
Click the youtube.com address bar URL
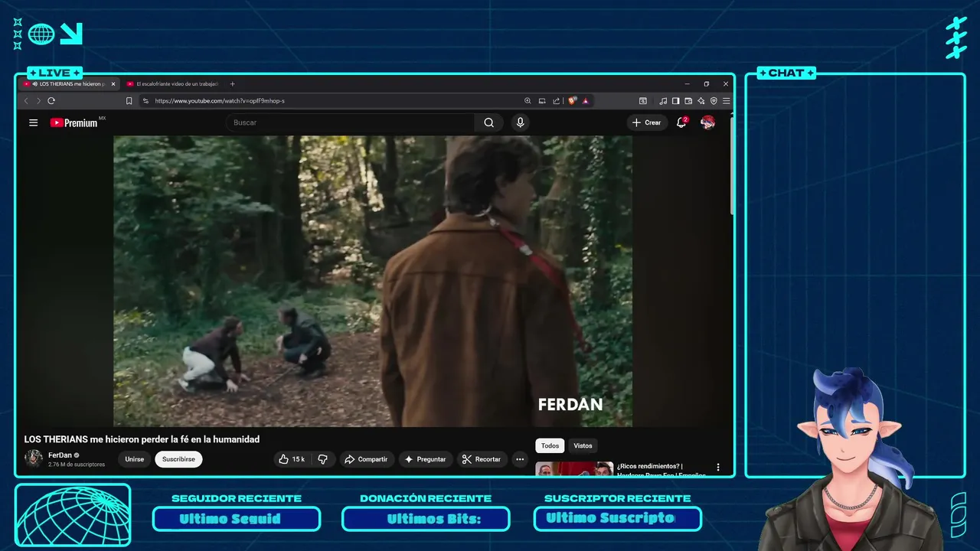220,100
